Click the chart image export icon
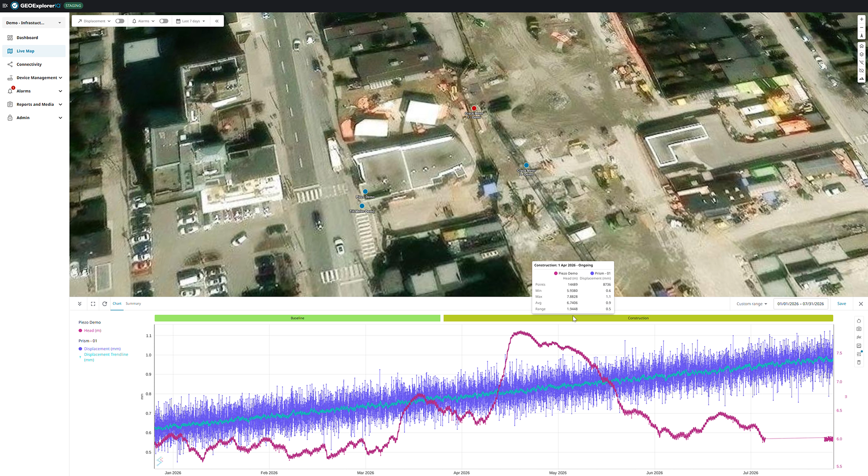Screen dimensions: 868x476 tap(859, 345)
